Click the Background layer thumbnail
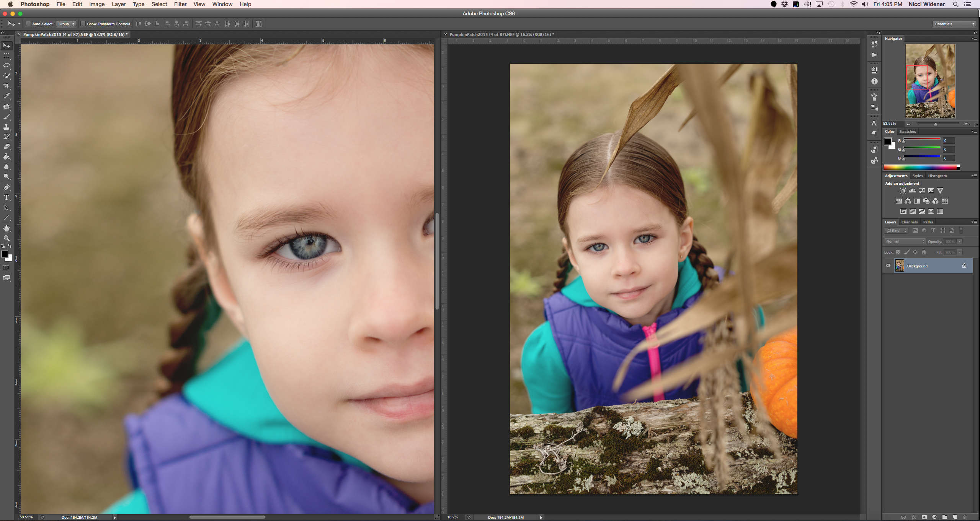The image size is (980, 521). 899,266
